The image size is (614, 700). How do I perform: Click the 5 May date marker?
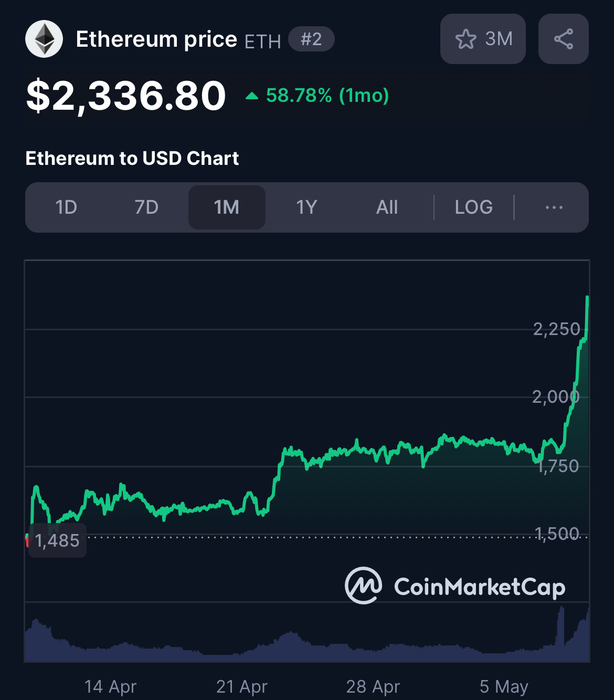[x=504, y=686]
